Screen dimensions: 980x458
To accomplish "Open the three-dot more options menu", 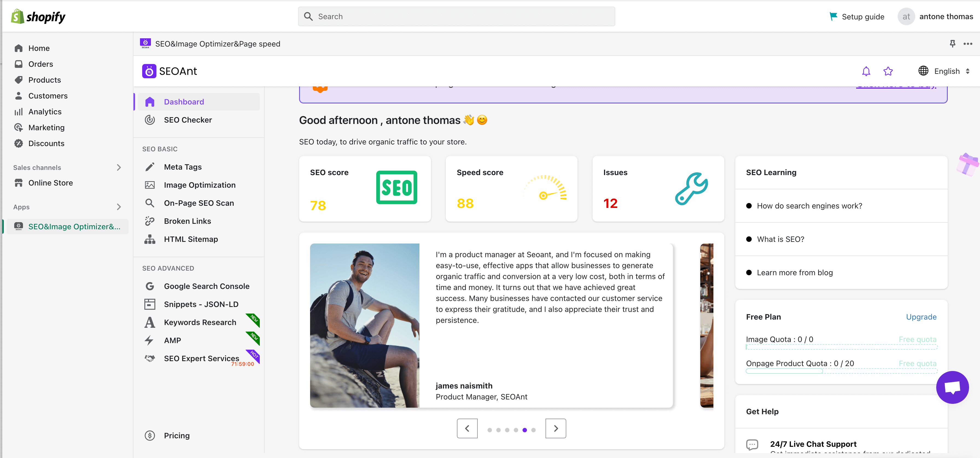I will click(968, 44).
